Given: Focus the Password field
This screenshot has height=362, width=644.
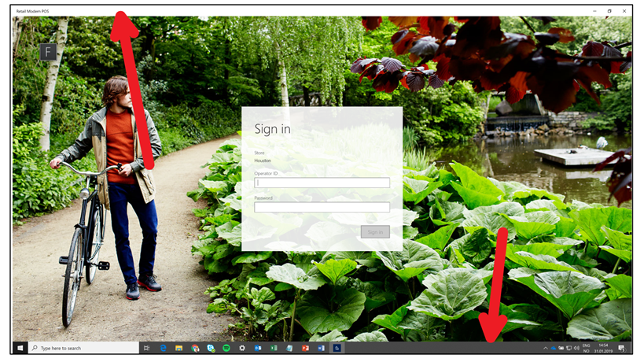Looking at the screenshot, I should click(x=322, y=208).
